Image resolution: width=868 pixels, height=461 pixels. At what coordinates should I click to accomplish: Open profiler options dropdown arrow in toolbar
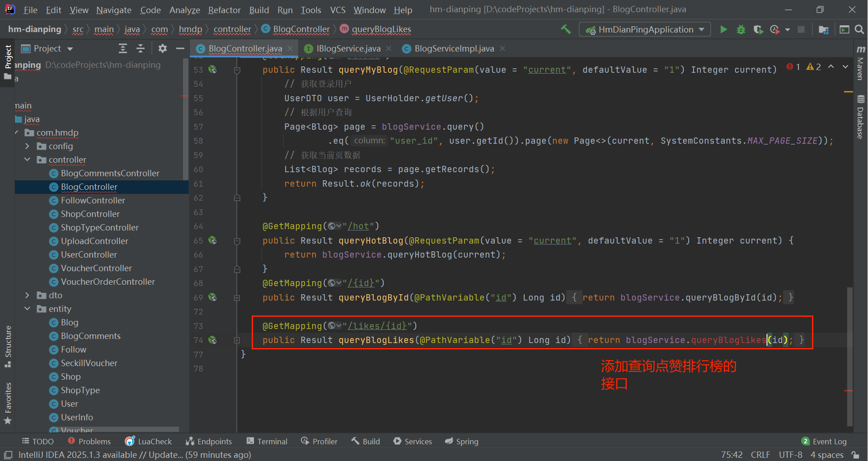point(788,30)
